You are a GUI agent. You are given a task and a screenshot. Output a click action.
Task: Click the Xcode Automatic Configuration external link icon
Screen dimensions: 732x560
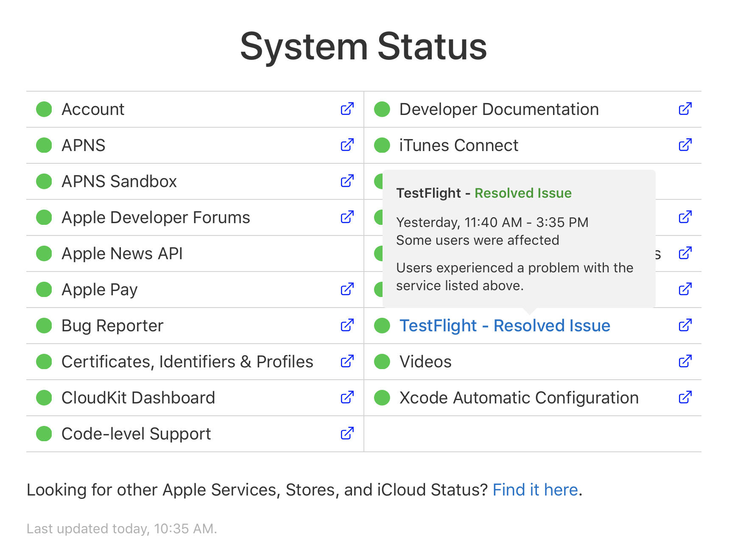point(685,398)
